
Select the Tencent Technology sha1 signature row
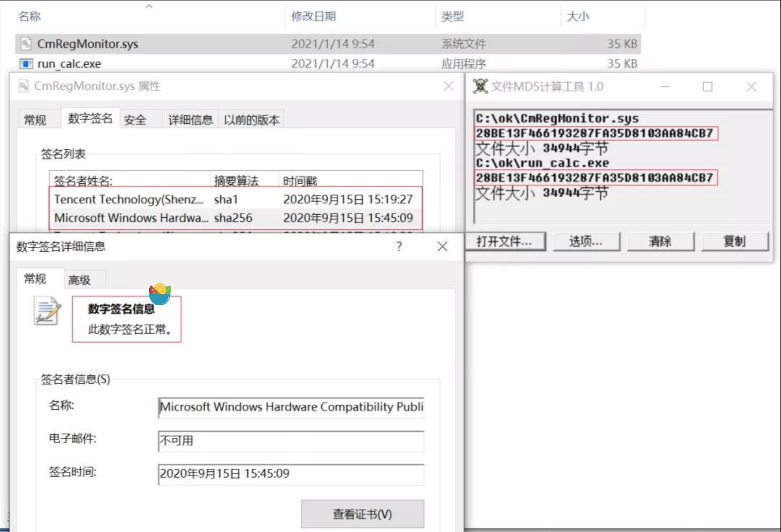click(235, 199)
